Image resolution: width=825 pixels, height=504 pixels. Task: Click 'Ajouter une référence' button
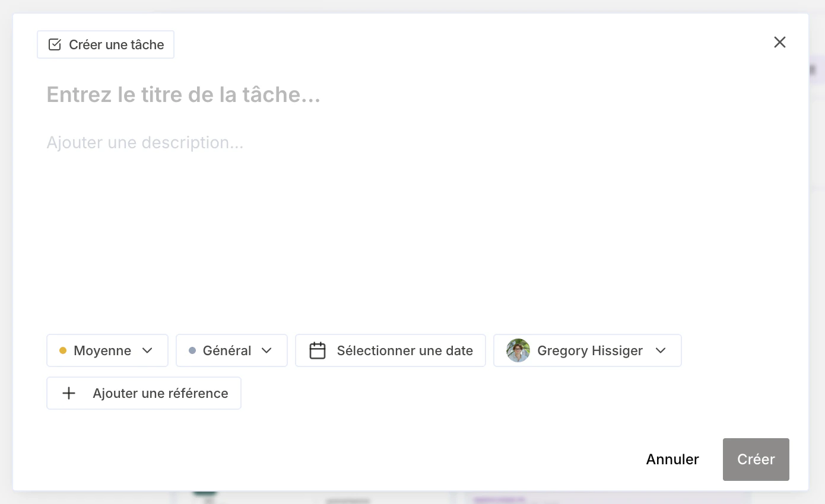click(x=144, y=393)
